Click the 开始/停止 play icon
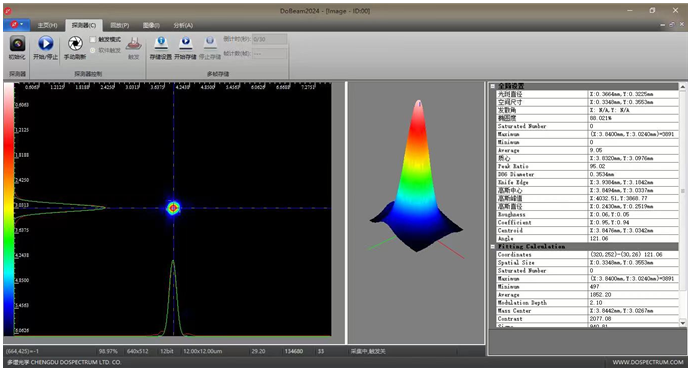 point(45,43)
